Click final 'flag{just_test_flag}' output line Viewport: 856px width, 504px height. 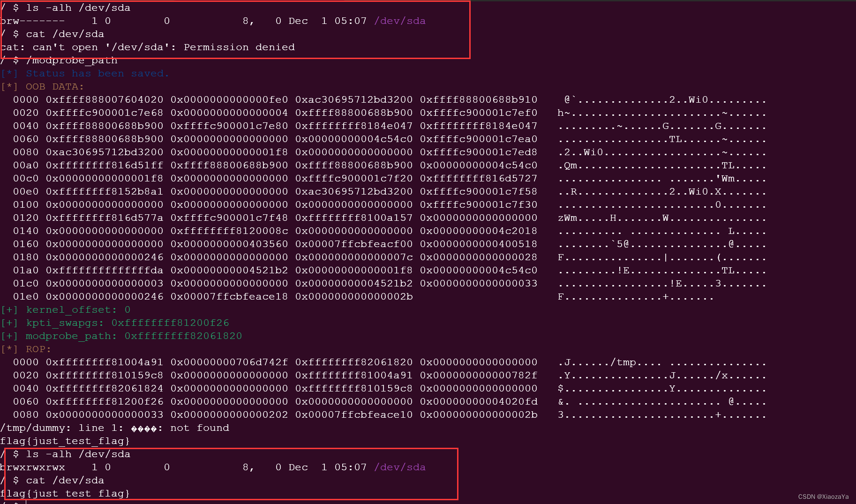(x=65, y=494)
